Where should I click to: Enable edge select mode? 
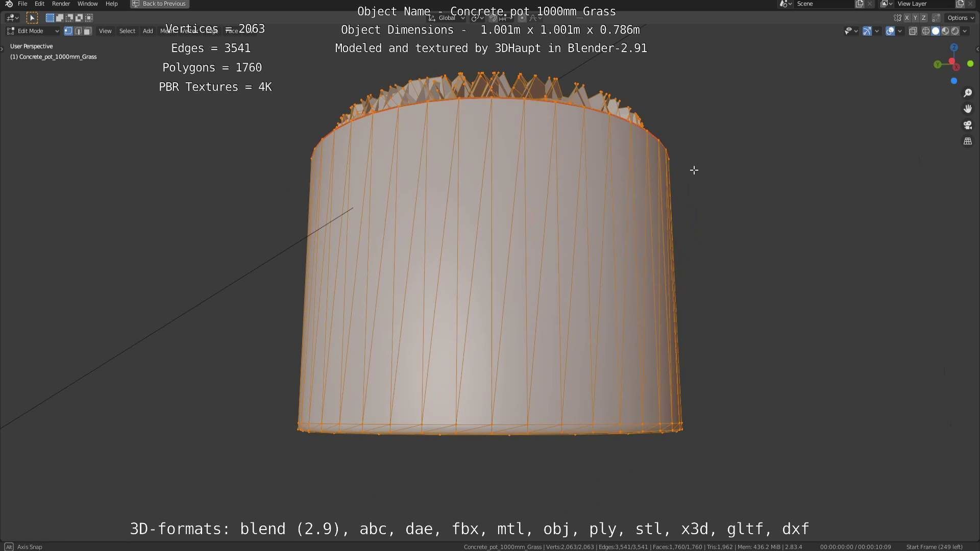click(78, 31)
